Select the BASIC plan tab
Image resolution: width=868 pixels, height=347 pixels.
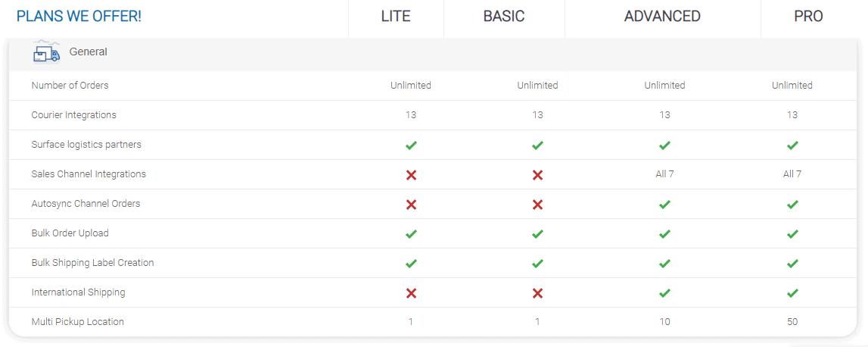point(504,17)
